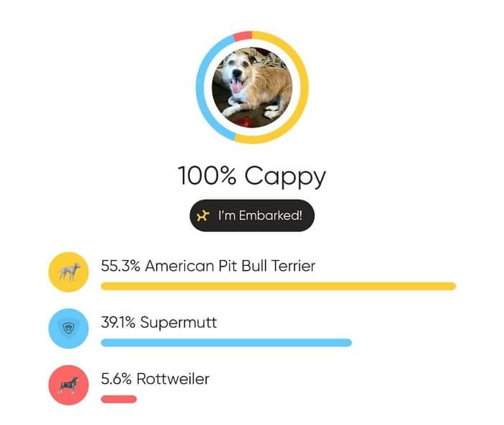Click the blue Supermutt shield icon

click(x=68, y=328)
